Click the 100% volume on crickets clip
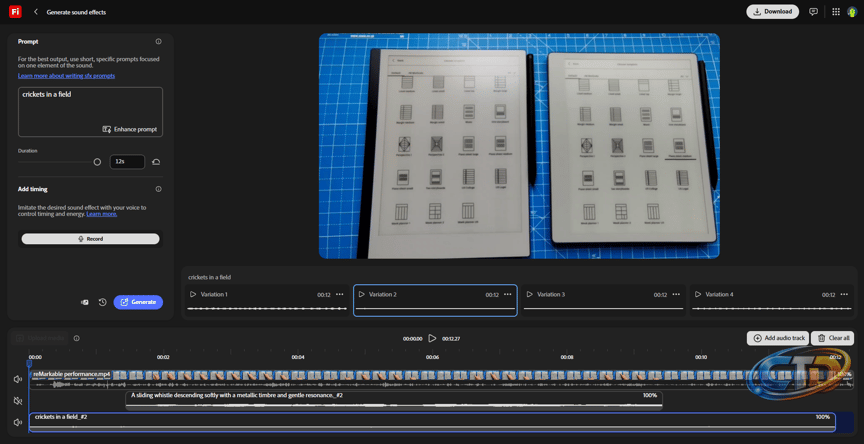Viewport: 864px width, 444px height. point(823,417)
